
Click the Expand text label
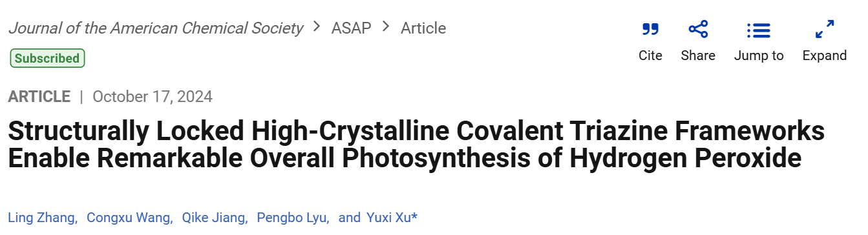tap(825, 56)
